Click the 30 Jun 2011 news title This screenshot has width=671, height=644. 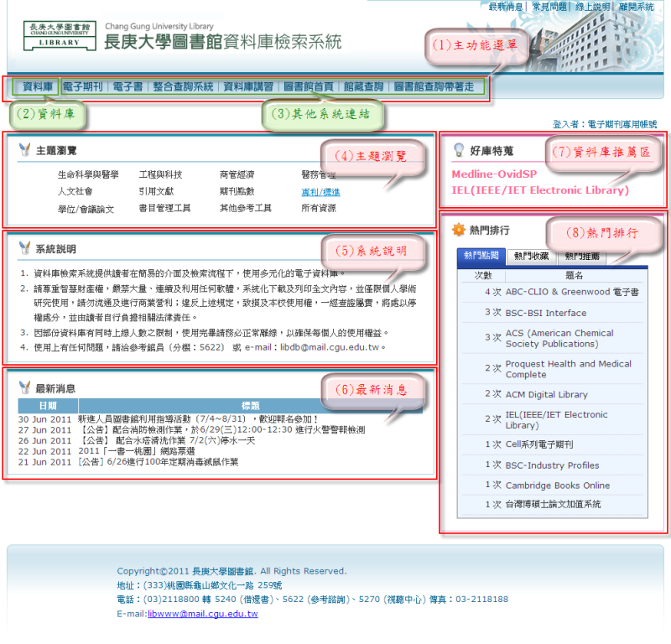198,419
